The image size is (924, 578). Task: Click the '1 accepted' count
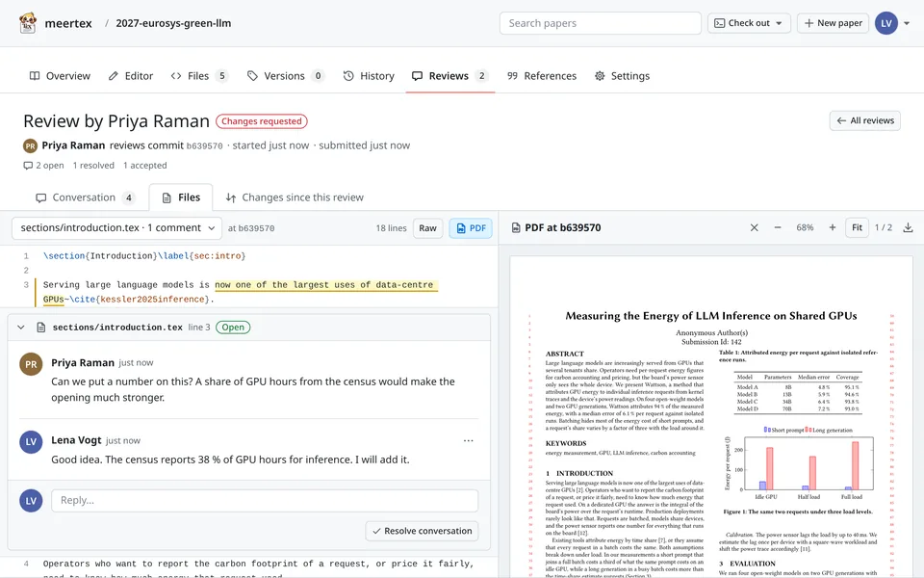[x=145, y=165]
